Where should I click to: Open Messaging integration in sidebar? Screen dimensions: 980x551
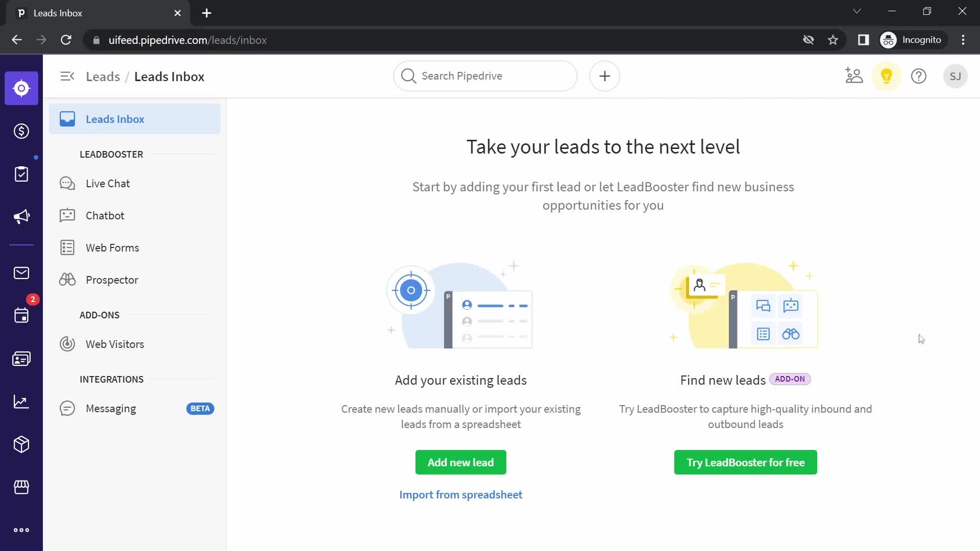135,408
